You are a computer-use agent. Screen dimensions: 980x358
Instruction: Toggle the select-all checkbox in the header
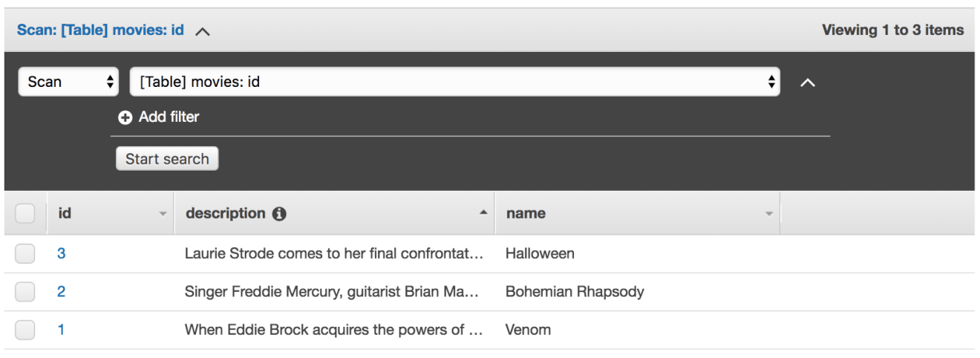point(25,214)
